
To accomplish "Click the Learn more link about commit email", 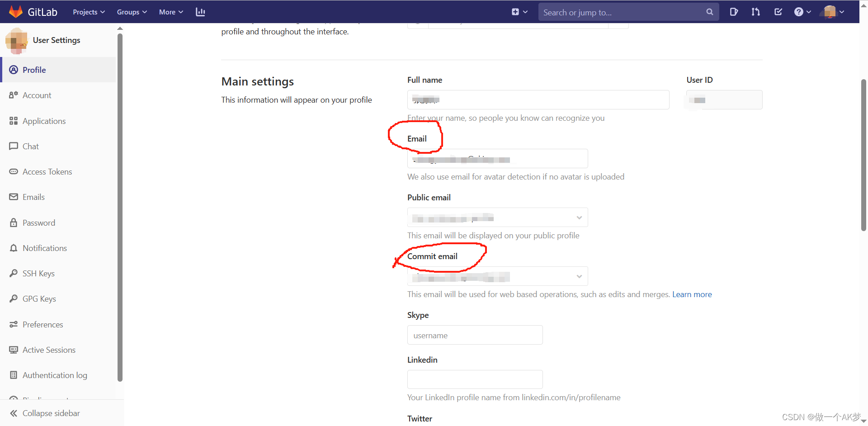I will (692, 294).
